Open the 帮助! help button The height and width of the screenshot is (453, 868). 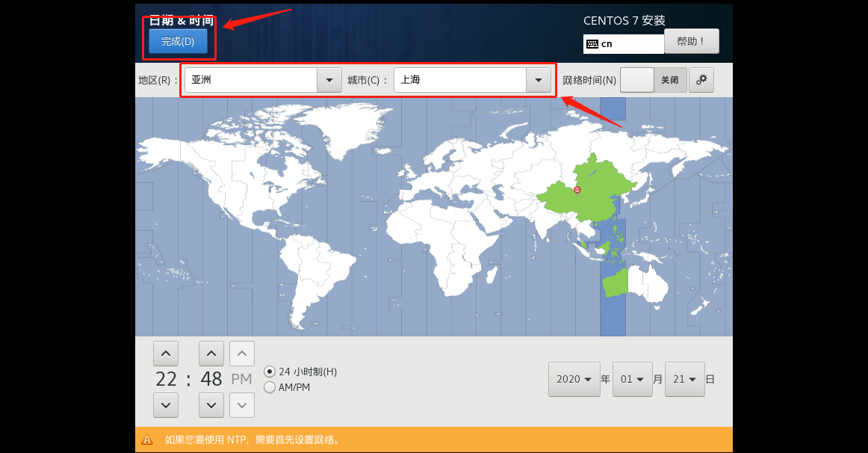692,42
